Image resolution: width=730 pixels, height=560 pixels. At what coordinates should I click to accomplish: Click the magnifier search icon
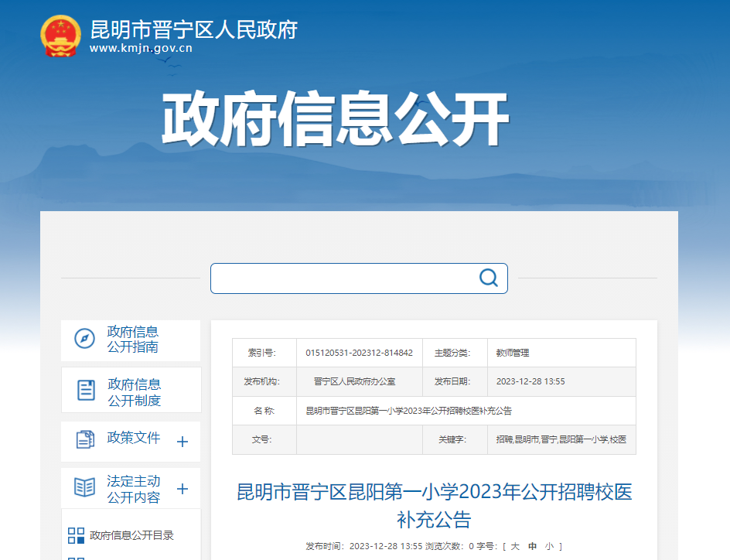pyautogui.click(x=489, y=278)
